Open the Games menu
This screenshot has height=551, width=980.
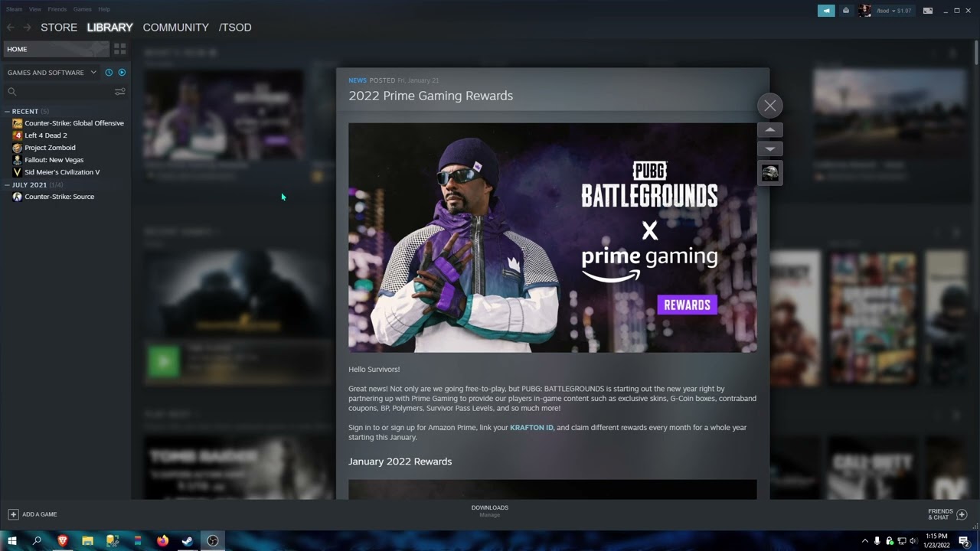tap(82, 9)
